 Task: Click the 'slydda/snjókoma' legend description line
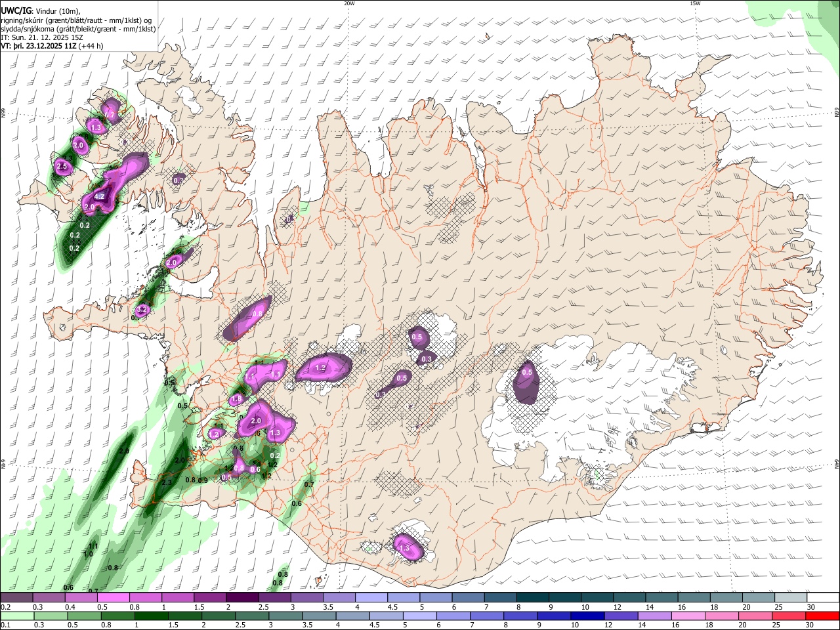78,29
